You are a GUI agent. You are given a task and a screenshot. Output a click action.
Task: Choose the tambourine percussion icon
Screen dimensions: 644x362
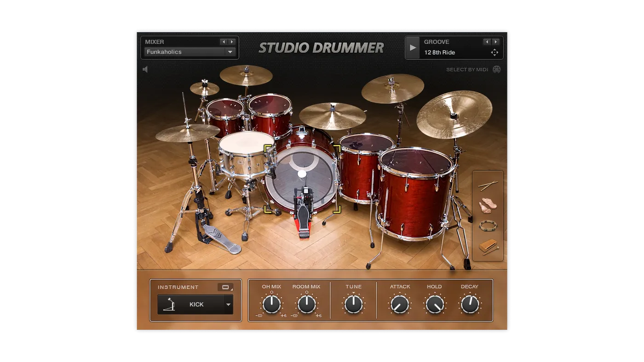[488, 226]
